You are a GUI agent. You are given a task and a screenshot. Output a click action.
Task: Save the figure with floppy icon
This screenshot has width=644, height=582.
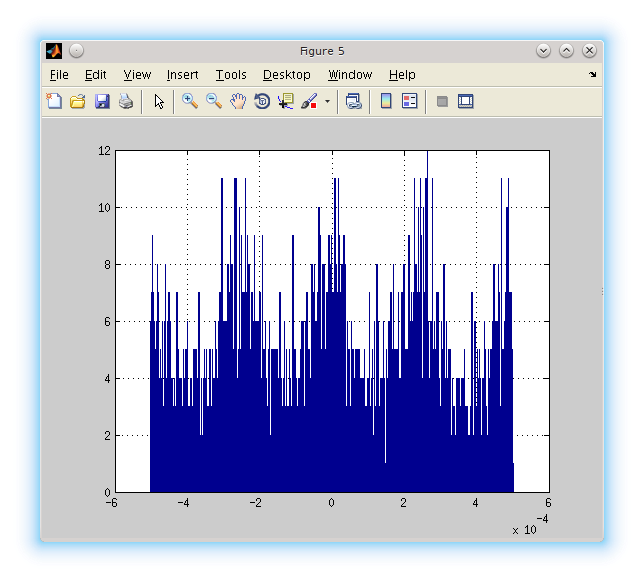coord(102,101)
